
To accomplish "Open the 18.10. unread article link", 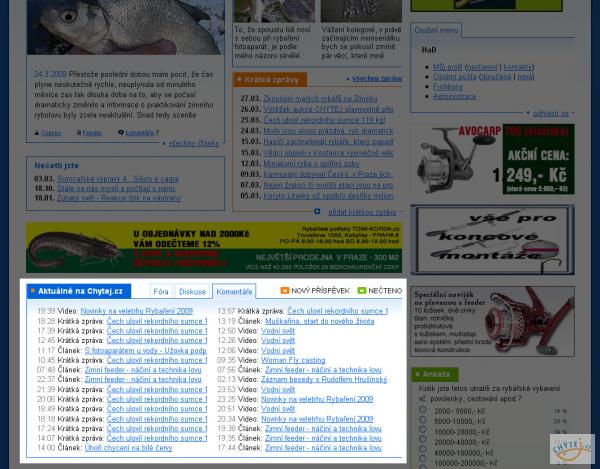I will pyautogui.click(x=116, y=188).
